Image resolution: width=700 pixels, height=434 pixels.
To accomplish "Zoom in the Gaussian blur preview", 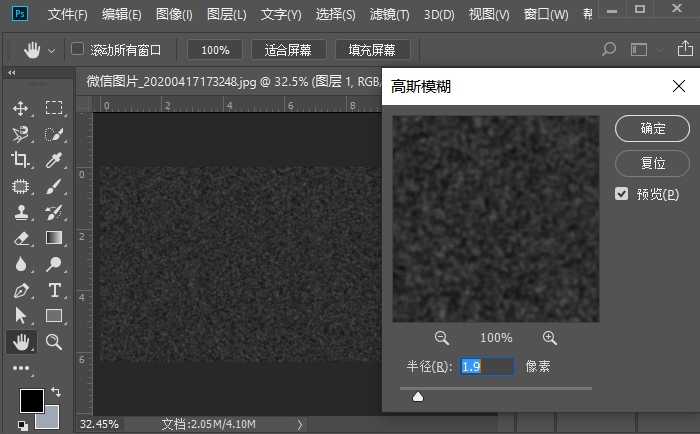I will point(549,338).
